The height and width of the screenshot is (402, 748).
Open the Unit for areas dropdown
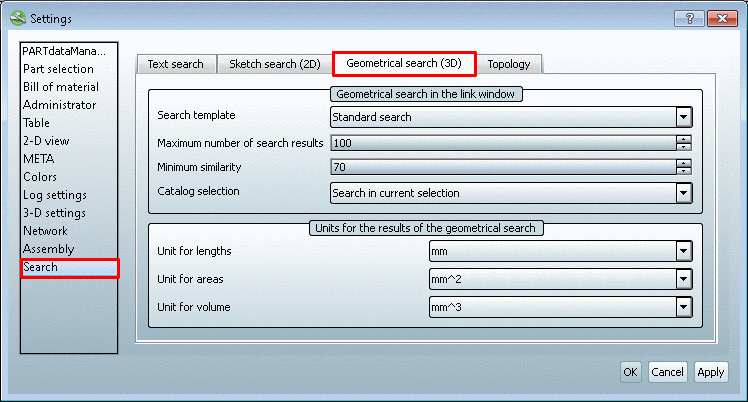[561, 279]
